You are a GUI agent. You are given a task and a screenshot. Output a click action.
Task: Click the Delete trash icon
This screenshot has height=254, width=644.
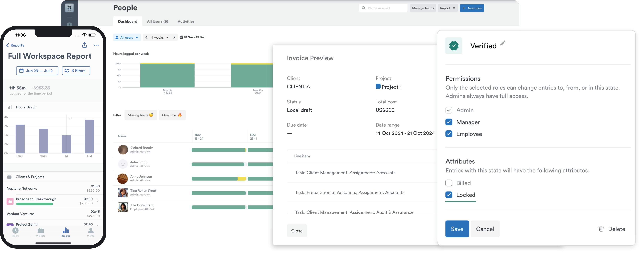[601, 229]
